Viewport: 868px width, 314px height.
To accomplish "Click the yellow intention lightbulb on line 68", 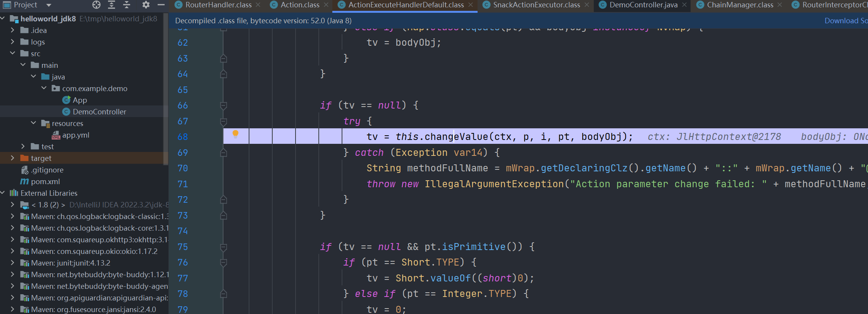I will tap(235, 134).
